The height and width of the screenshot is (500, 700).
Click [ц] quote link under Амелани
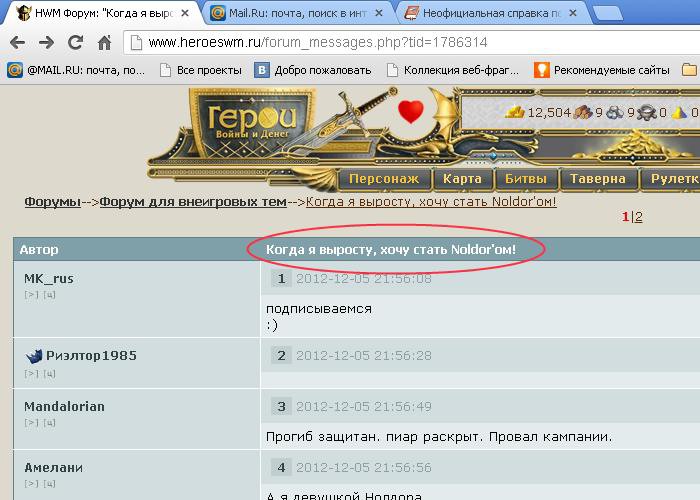click(50, 484)
